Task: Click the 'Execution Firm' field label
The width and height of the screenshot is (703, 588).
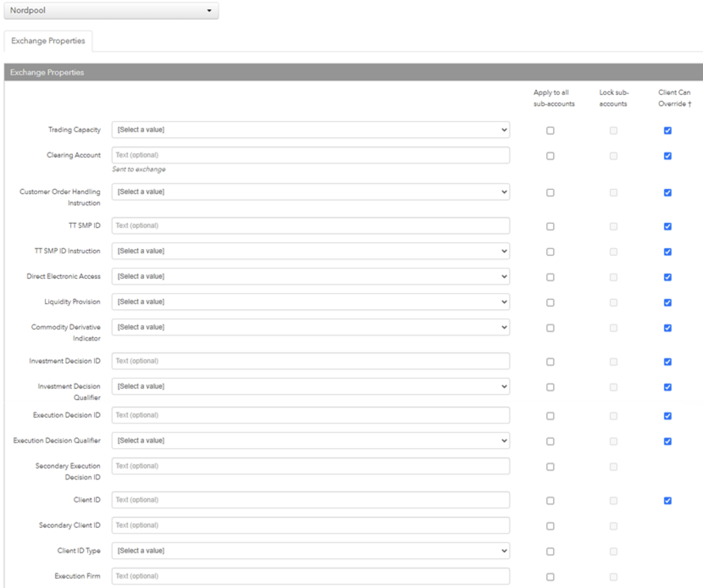Action: [x=77, y=576]
